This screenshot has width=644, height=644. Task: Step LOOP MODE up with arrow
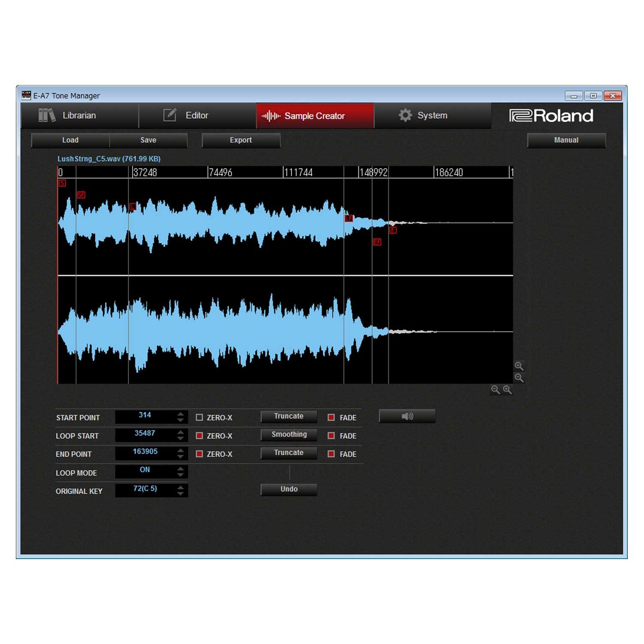point(181,468)
